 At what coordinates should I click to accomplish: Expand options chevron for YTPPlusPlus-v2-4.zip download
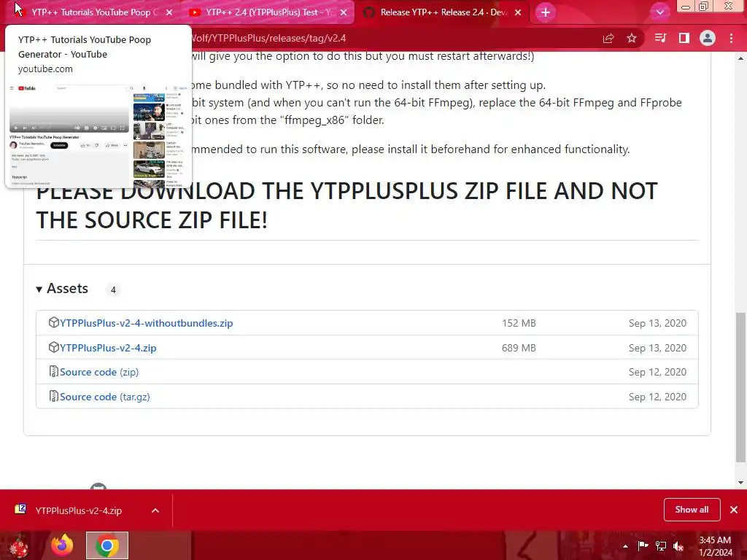pos(155,510)
